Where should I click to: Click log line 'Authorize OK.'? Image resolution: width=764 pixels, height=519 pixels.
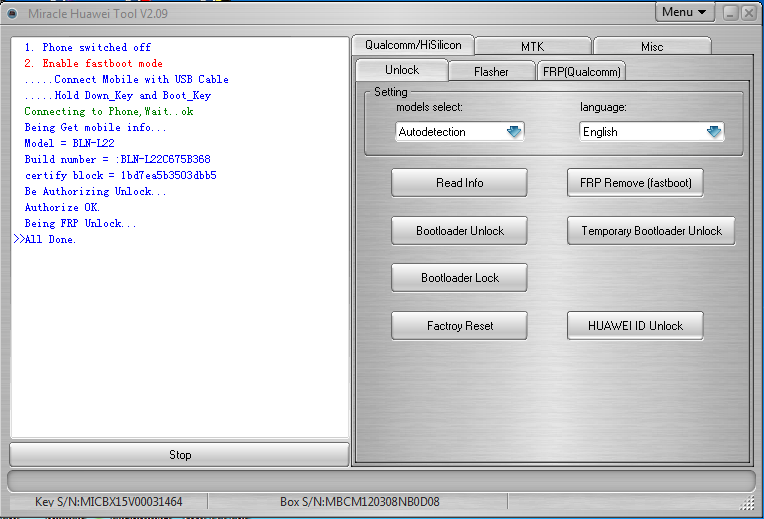(62, 208)
